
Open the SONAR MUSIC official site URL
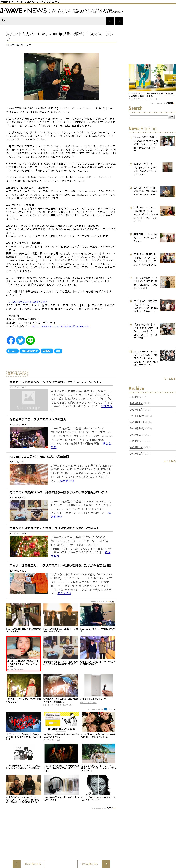point(61,326)
